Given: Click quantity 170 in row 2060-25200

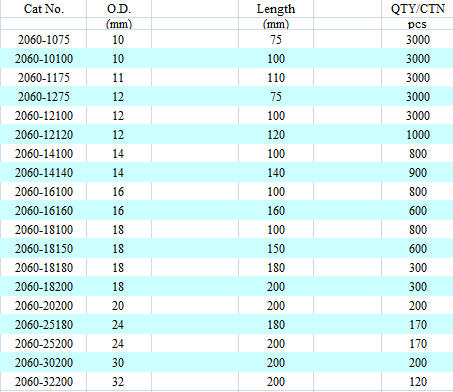Looking at the screenshot, I should [418, 344].
